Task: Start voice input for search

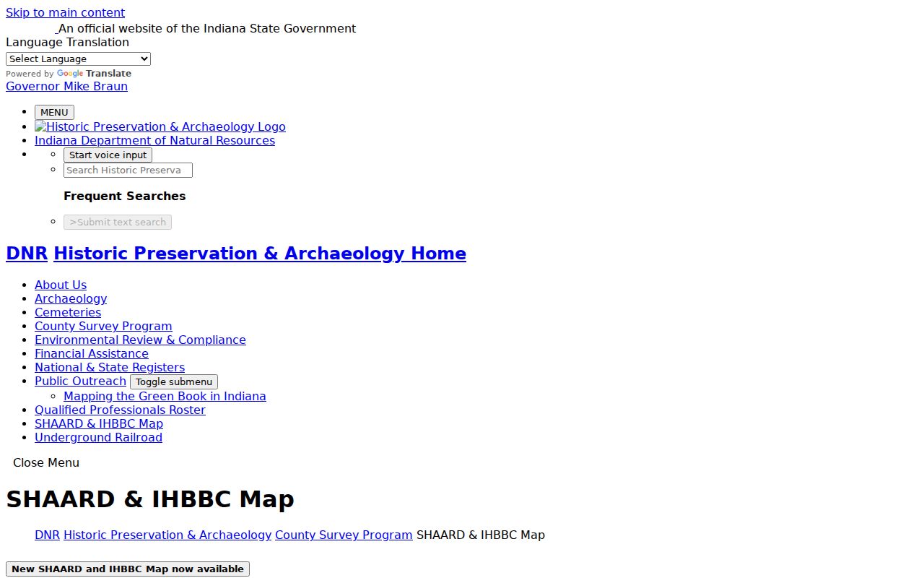Action: coord(108,155)
